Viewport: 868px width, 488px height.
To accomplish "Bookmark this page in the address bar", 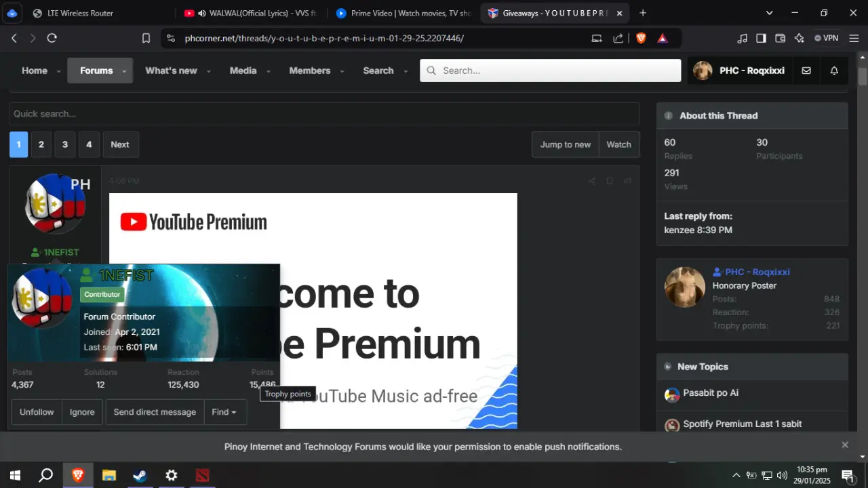I will click(146, 39).
